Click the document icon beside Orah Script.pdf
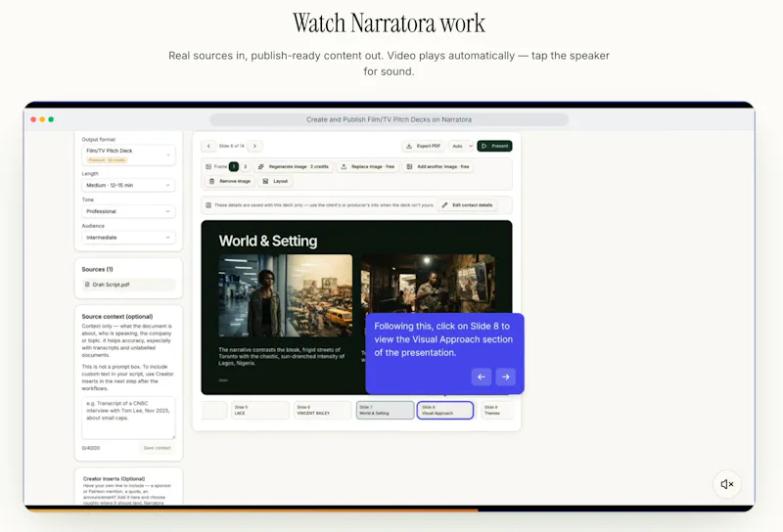783x532 pixels. click(x=87, y=285)
